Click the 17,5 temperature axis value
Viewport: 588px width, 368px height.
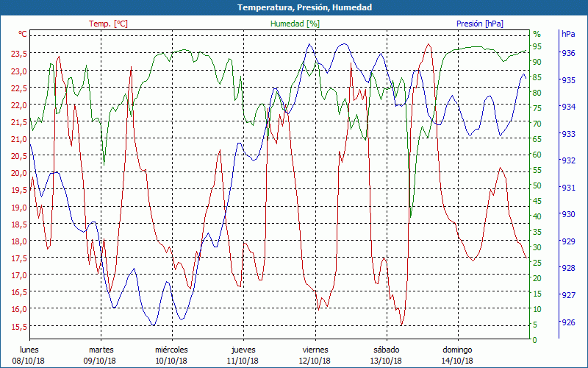point(19,258)
